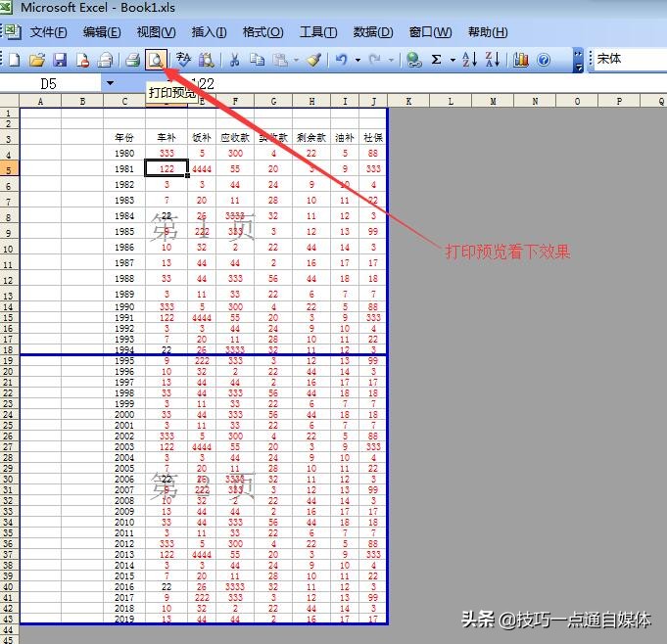The height and width of the screenshot is (644, 667).
Task: Create a new blank workbook
Action: (x=15, y=60)
